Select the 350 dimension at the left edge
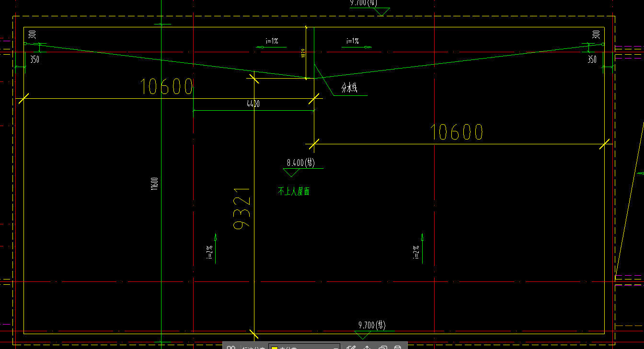This screenshot has width=644, height=349. pyautogui.click(x=35, y=60)
